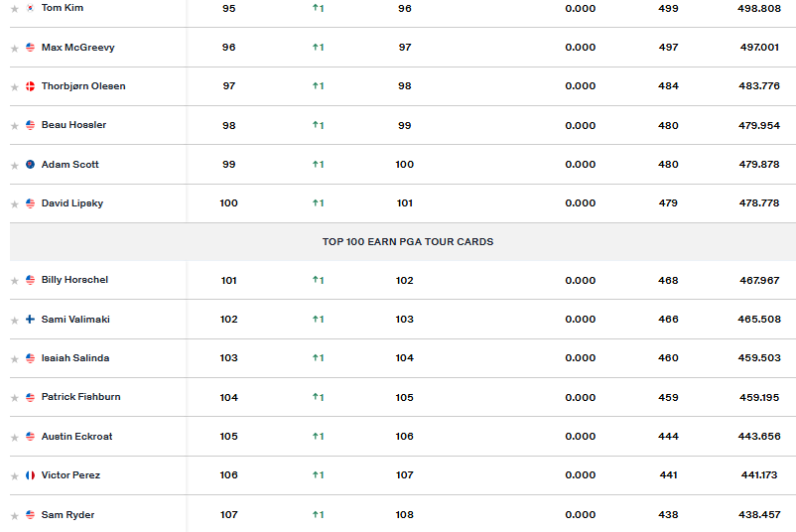Image resolution: width=796 pixels, height=532 pixels.
Task: Click the Finland flag beside Sami Valimaki
Action: pyautogui.click(x=30, y=320)
